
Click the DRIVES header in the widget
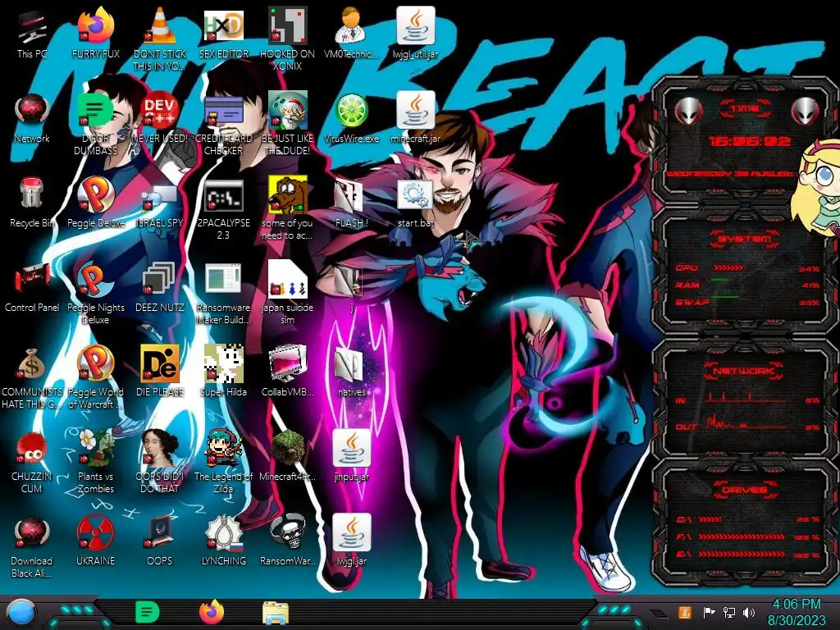pyautogui.click(x=745, y=490)
